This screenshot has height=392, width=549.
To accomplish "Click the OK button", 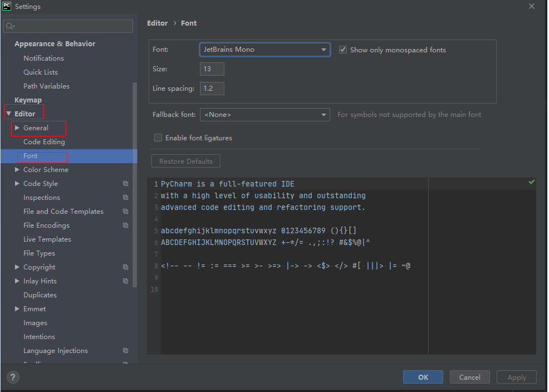I will 423,378.
